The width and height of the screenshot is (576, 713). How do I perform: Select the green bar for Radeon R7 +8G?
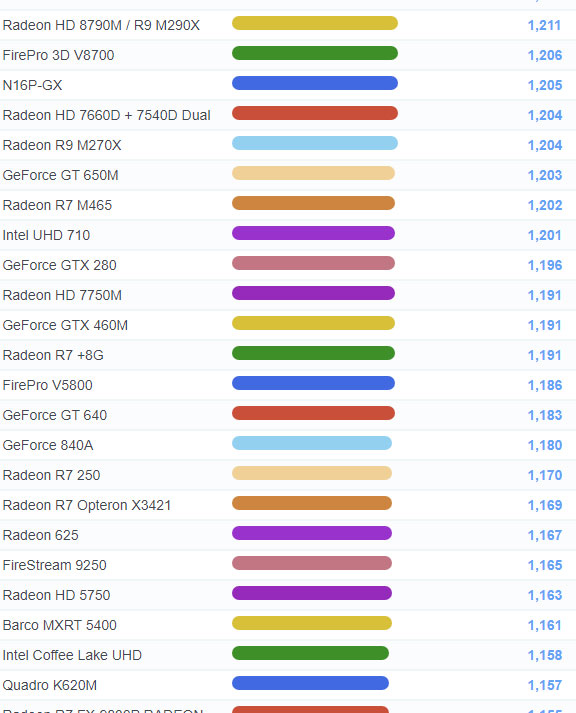313,353
